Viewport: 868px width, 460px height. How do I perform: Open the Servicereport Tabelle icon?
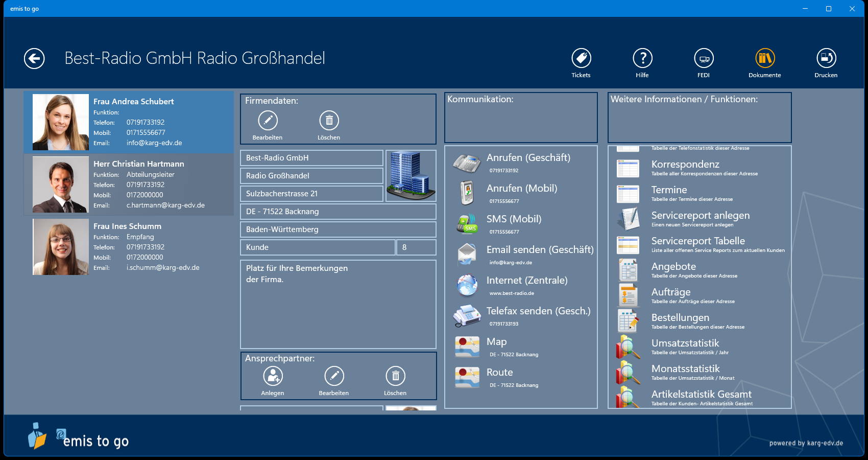pyautogui.click(x=628, y=245)
